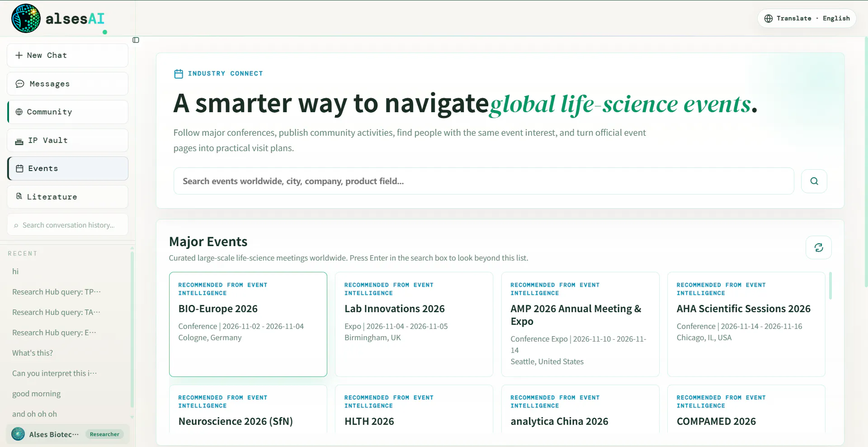Viewport: 868px width, 447px height.
Task: Select the Events sidebar item
Action: 67,168
